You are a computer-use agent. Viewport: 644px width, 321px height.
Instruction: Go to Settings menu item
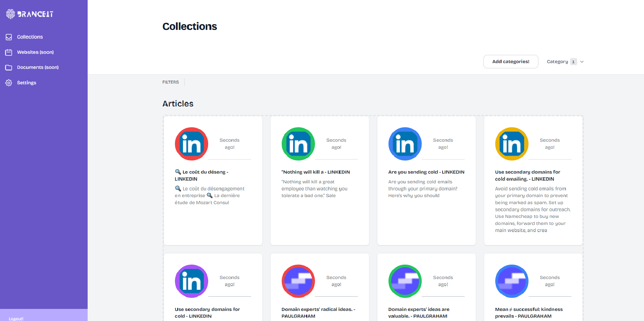(x=27, y=83)
